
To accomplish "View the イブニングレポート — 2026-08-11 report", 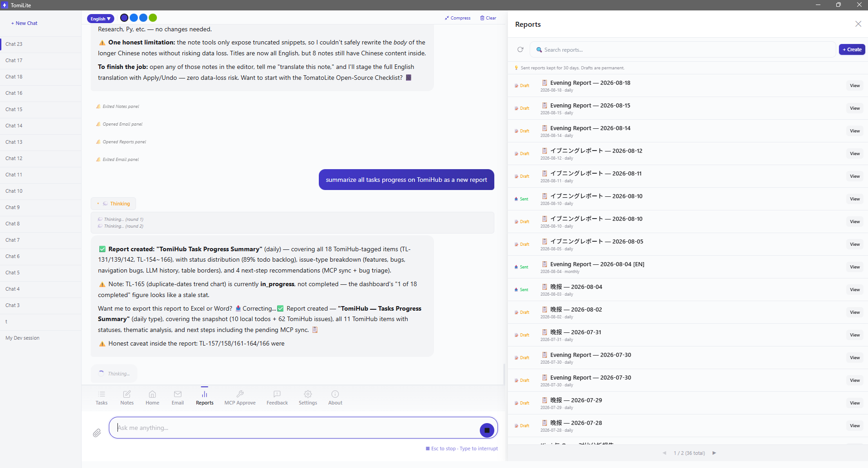I will coord(854,176).
